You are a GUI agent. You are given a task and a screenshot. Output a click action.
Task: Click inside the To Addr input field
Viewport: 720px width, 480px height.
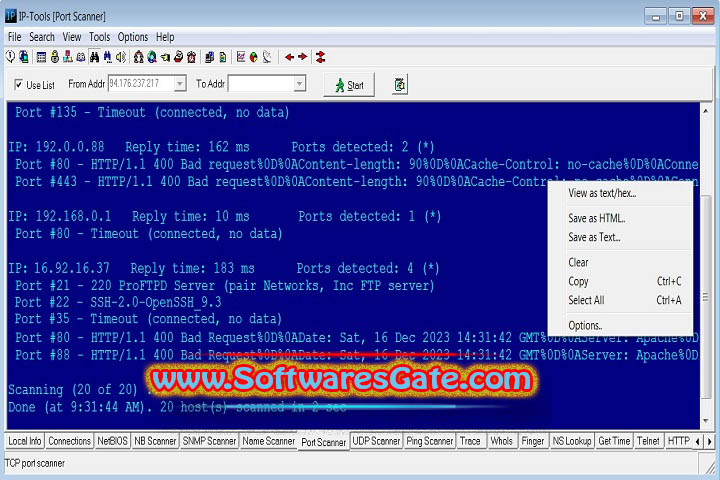pyautogui.click(x=261, y=84)
